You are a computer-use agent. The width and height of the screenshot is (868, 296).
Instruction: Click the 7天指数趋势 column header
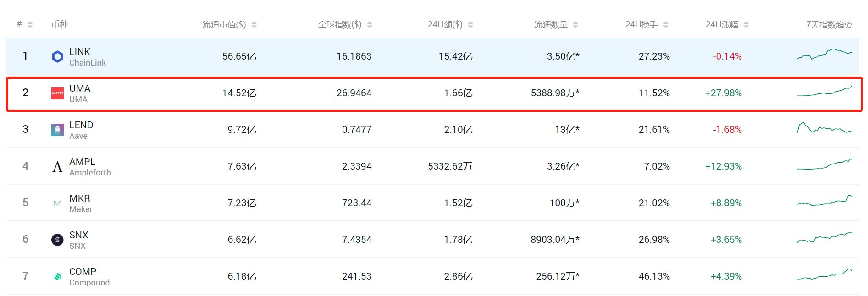tap(829, 25)
